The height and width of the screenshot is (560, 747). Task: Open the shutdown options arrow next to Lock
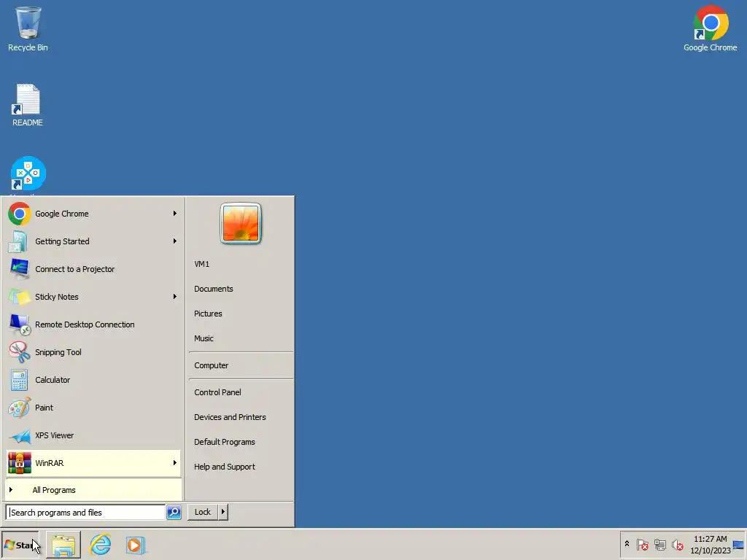[x=223, y=512]
